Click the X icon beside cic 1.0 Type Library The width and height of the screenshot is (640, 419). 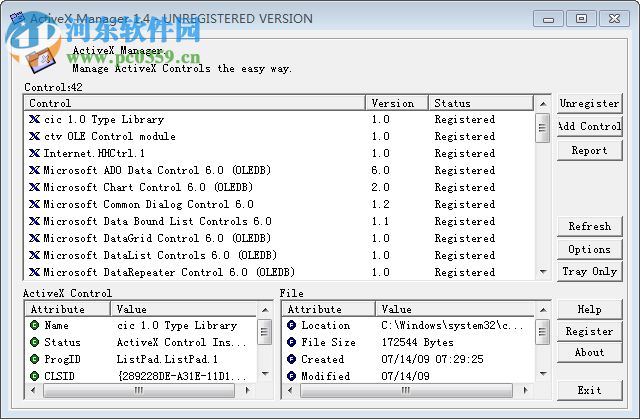point(35,119)
